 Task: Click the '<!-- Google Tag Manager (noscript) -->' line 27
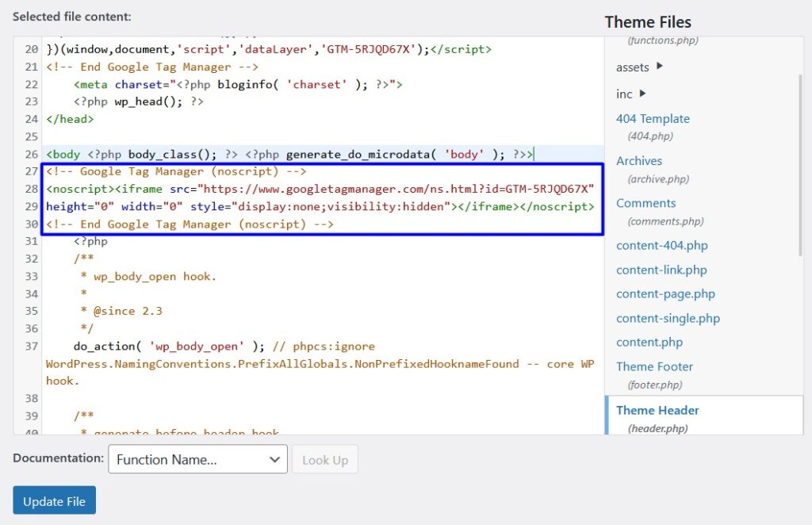tap(176, 171)
